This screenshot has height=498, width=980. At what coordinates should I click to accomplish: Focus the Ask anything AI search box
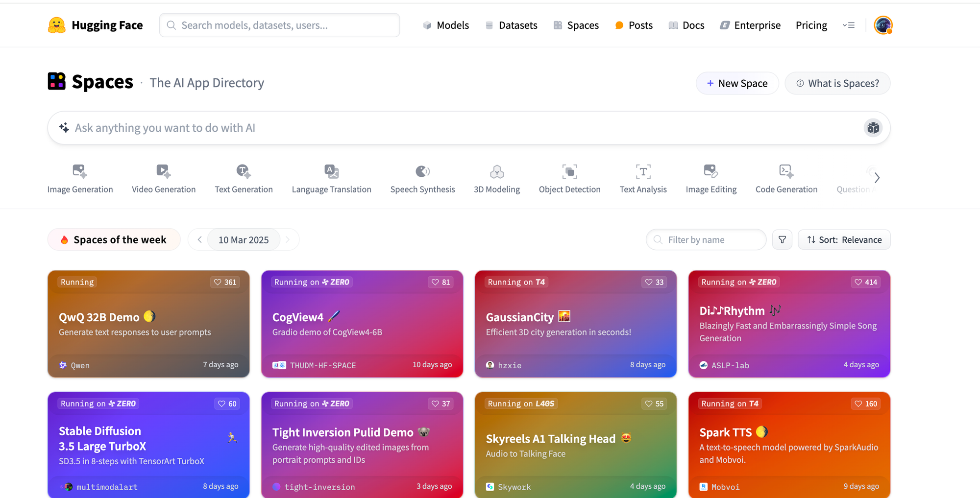tap(469, 128)
